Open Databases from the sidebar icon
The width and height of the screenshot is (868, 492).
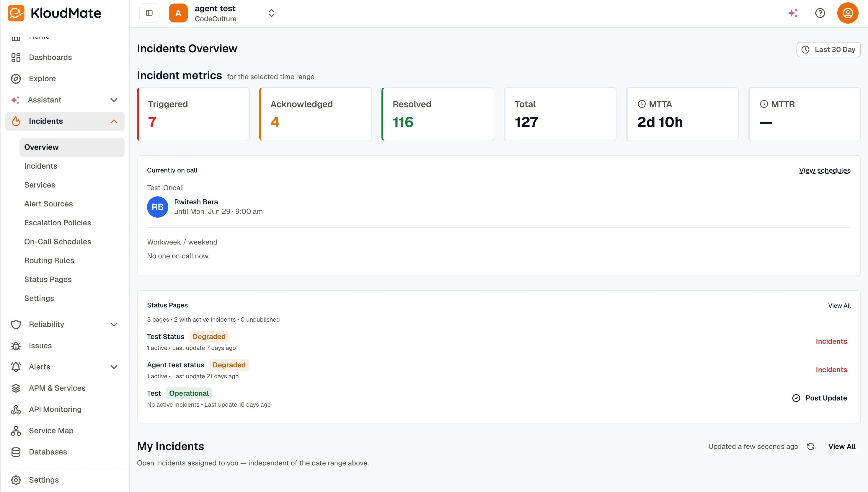[16, 452]
